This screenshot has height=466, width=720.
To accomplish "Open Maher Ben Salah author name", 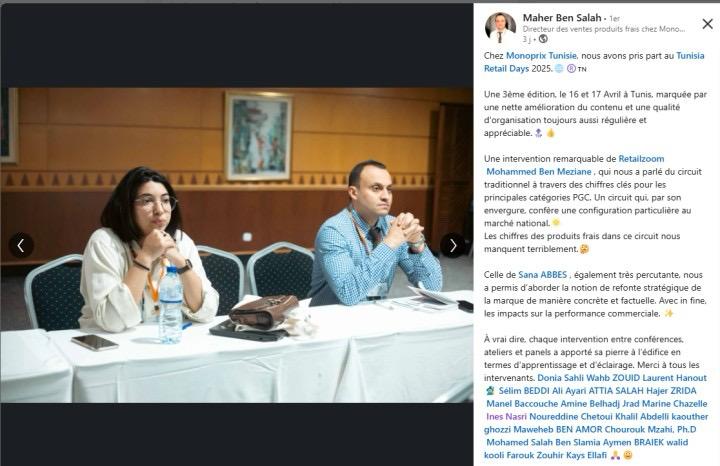I will [x=562, y=18].
